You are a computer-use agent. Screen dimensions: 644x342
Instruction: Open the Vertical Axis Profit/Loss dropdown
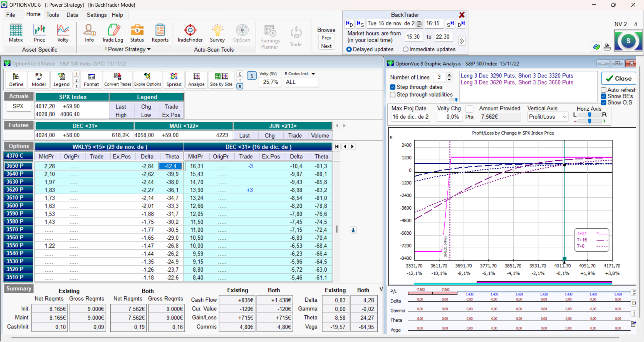565,117
